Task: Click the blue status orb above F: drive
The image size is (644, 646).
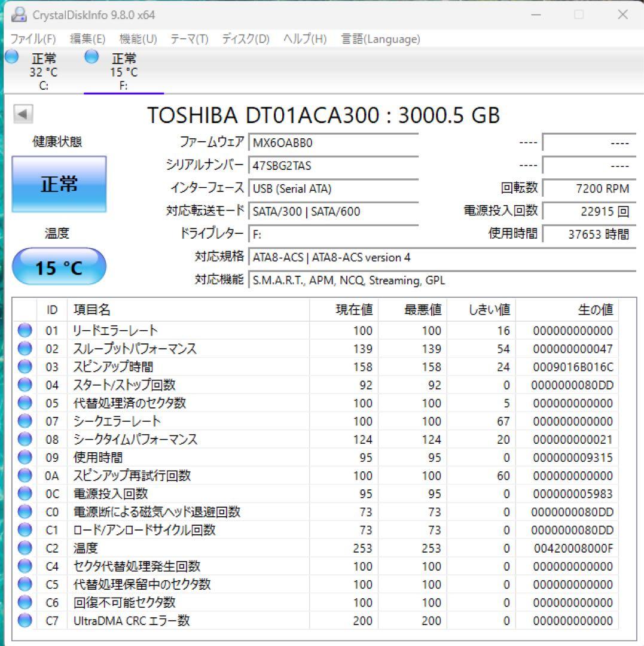Action: 91,56
